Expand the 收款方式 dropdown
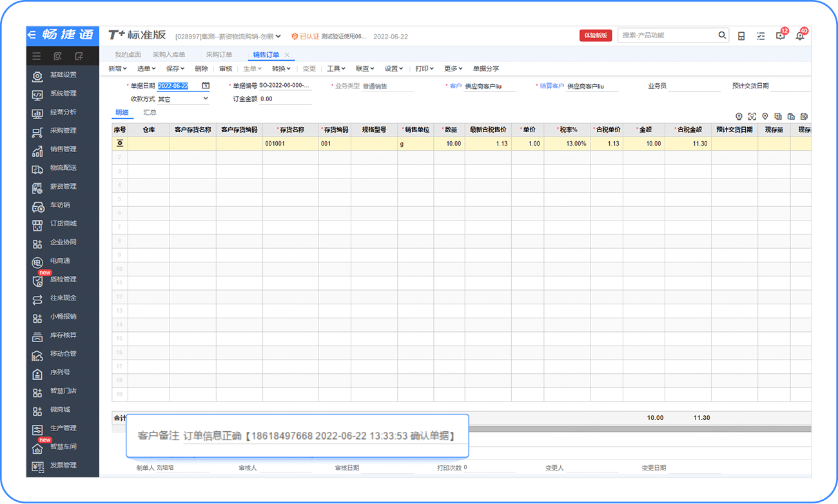The image size is (838, 504). tap(206, 99)
